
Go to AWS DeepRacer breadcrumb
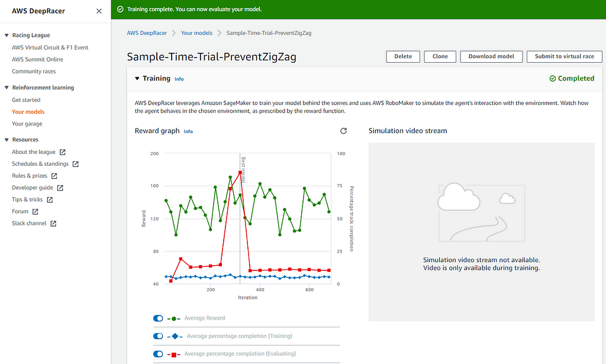tap(147, 33)
